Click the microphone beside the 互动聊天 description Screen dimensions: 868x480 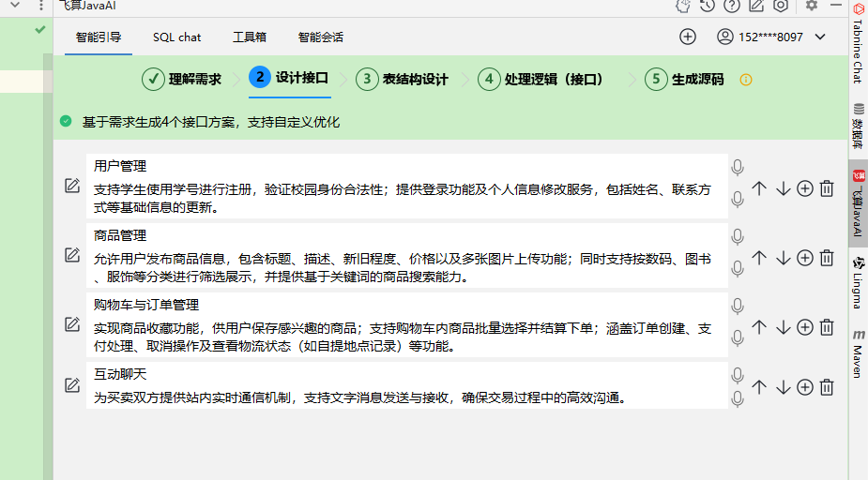(737, 398)
